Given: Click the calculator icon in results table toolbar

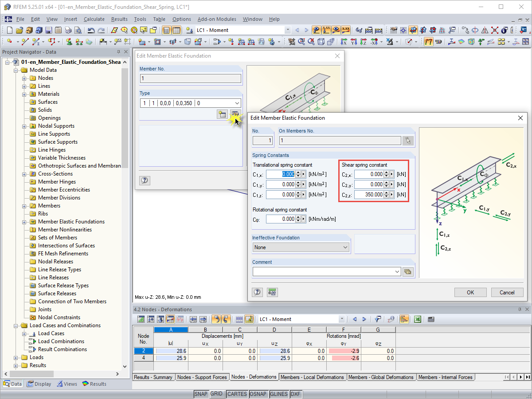Looking at the screenshot, I should pyautogui.click(x=431, y=319).
